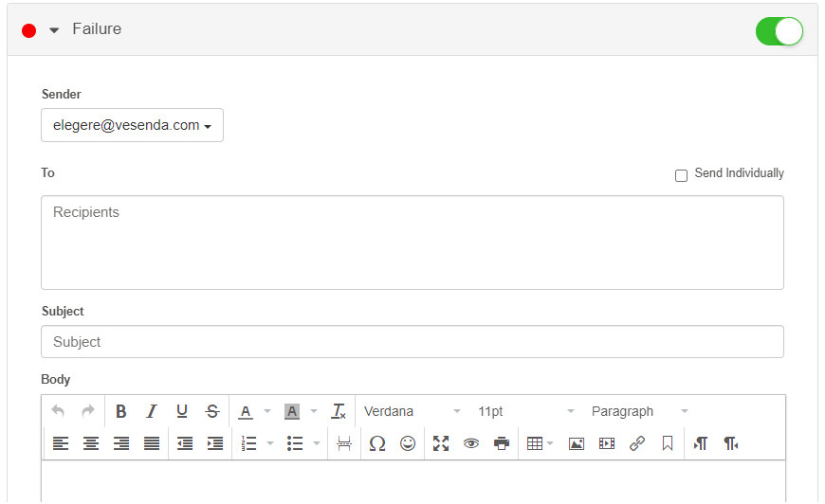Toggle the green Failure switch off
Image resolution: width=825 pixels, height=504 pixels.
pos(779,31)
